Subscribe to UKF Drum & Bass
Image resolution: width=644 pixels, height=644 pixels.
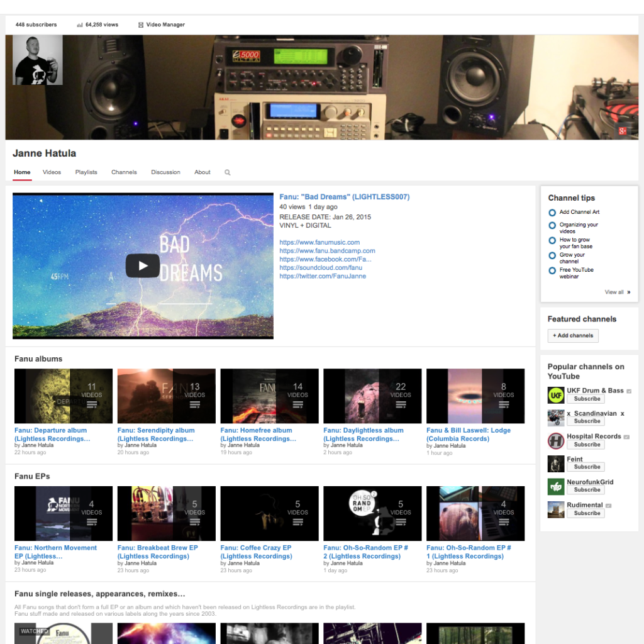[586, 399]
